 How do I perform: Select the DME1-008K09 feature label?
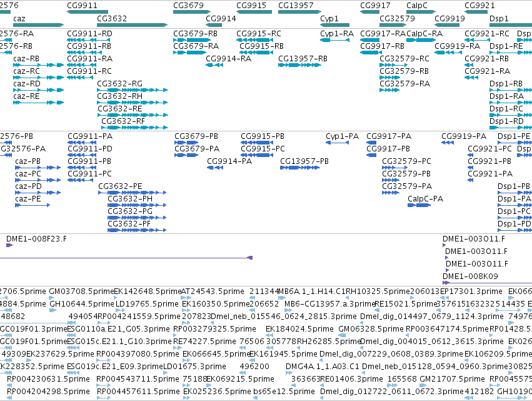coord(471,277)
